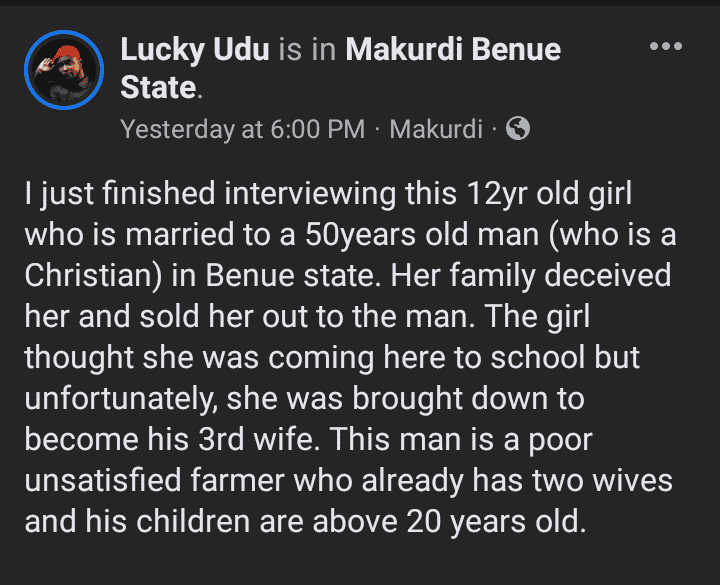Select "Makurdi" beside the post timestamp
Image resolution: width=720 pixels, height=585 pixels.
436,129
